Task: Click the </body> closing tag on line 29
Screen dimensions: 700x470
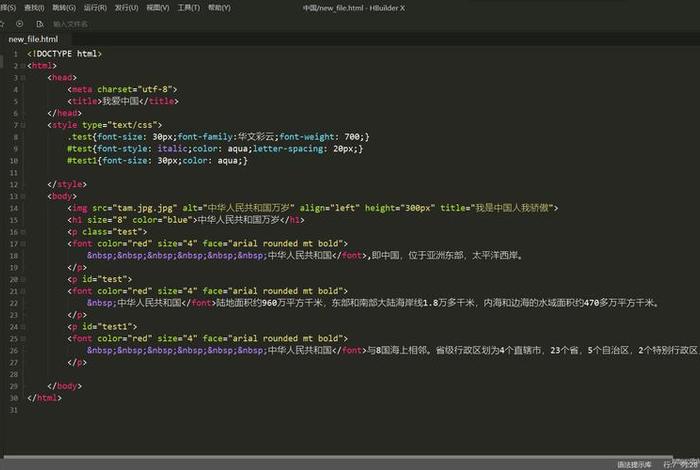Action: (64, 386)
